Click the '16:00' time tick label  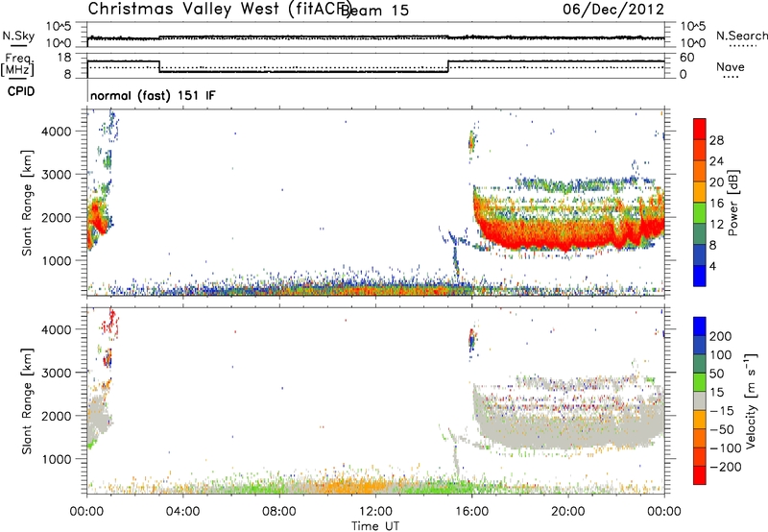(472, 511)
